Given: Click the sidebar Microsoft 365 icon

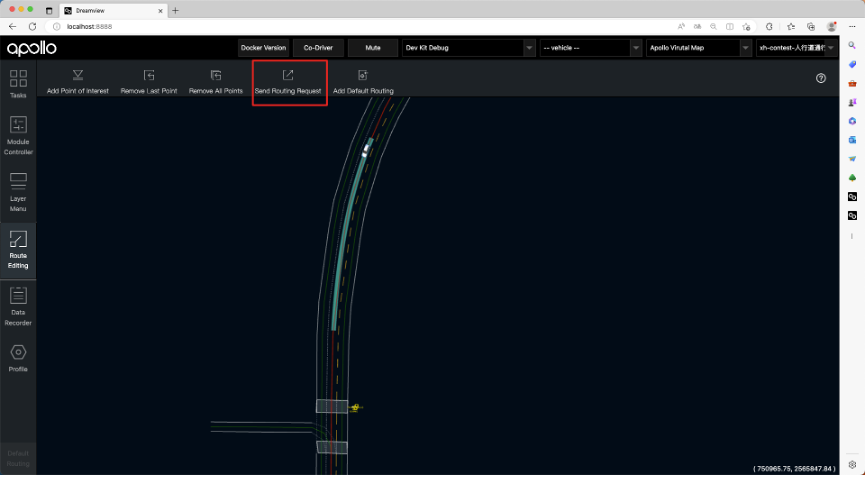Looking at the screenshot, I should pos(852,121).
